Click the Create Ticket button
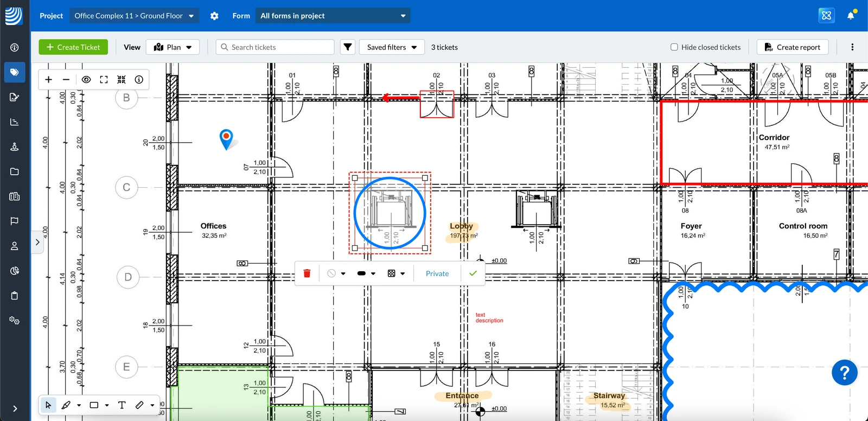This screenshot has height=421, width=868. click(73, 47)
